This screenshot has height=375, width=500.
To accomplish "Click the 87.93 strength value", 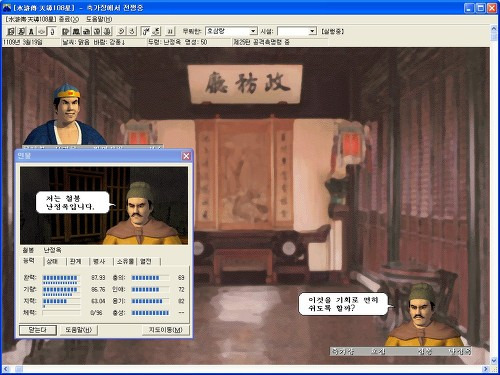I will coord(98,278).
